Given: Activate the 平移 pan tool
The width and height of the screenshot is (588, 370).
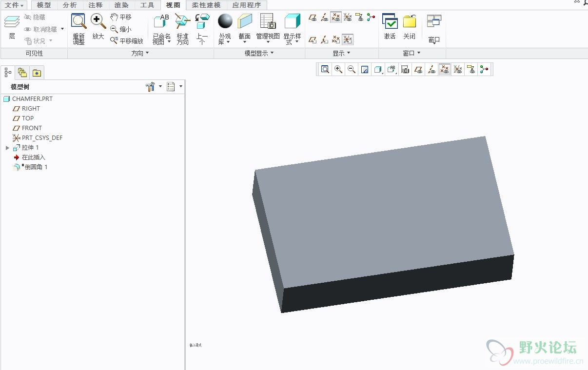Looking at the screenshot, I should (120, 17).
